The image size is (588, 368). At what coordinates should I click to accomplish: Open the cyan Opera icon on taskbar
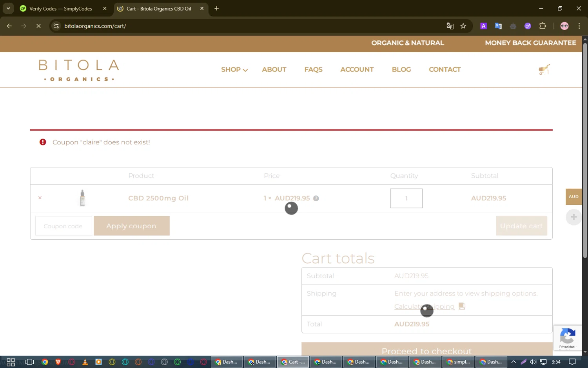125,362
